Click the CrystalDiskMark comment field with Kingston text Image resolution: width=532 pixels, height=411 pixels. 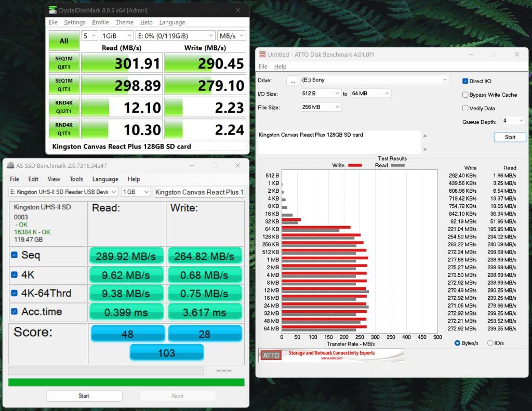[x=147, y=147]
